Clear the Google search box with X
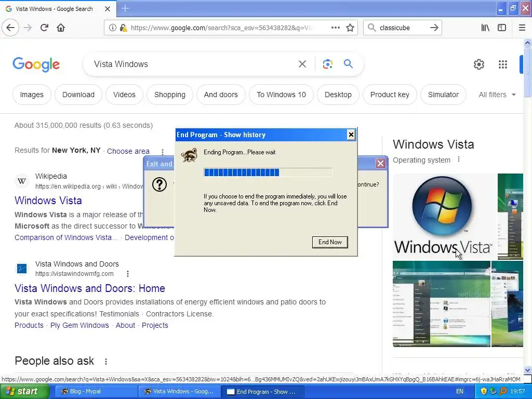Screen dimensions: 532x399 (302, 64)
